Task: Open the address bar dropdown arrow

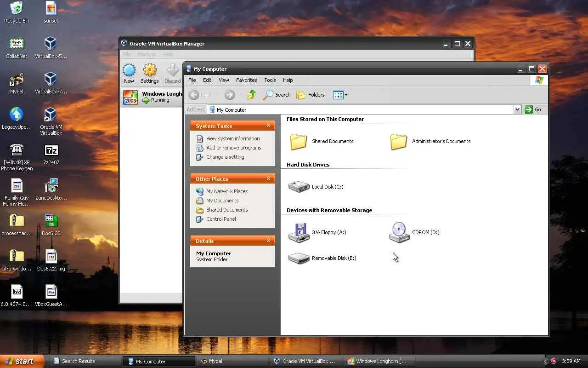Action: (517, 109)
